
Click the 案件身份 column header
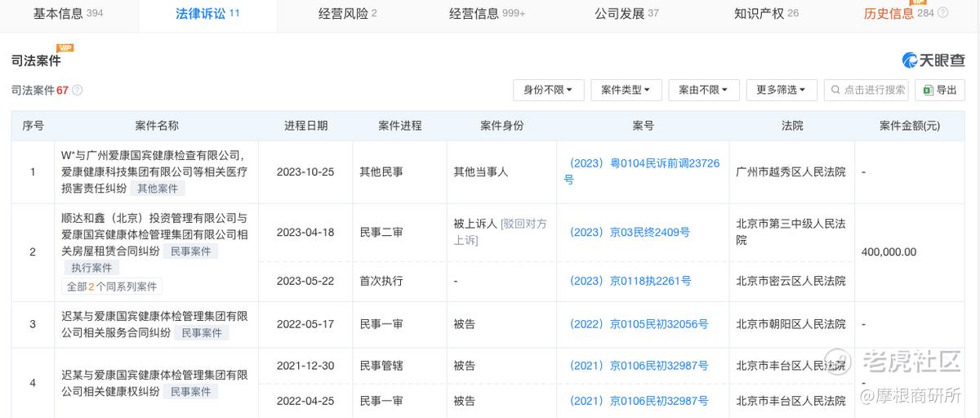(502, 126)
